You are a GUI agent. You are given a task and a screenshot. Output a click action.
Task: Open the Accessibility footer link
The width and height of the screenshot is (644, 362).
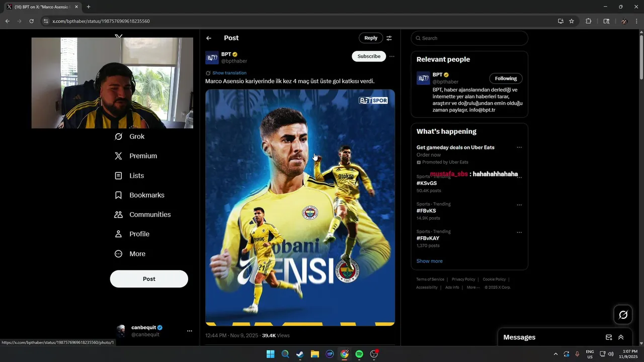[x=427, y=288]
